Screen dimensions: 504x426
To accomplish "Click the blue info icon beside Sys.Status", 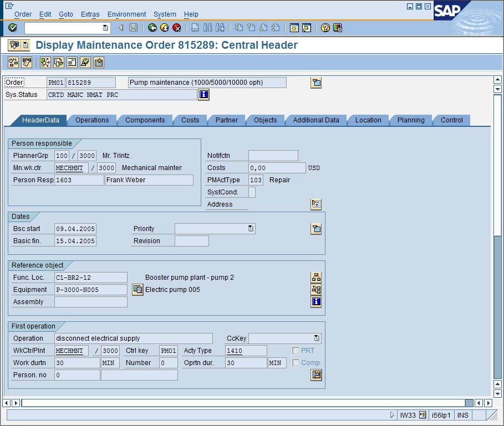I will [x=204, y=95].
